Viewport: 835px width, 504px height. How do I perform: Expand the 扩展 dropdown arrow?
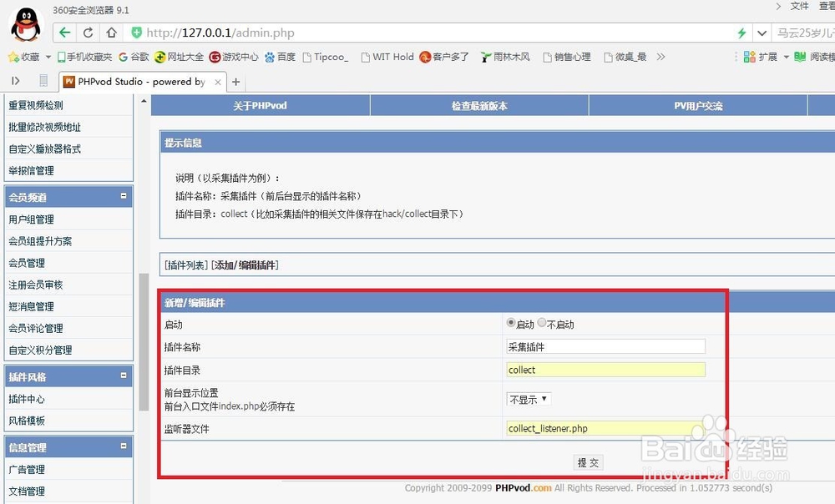[x=786, y=57]
